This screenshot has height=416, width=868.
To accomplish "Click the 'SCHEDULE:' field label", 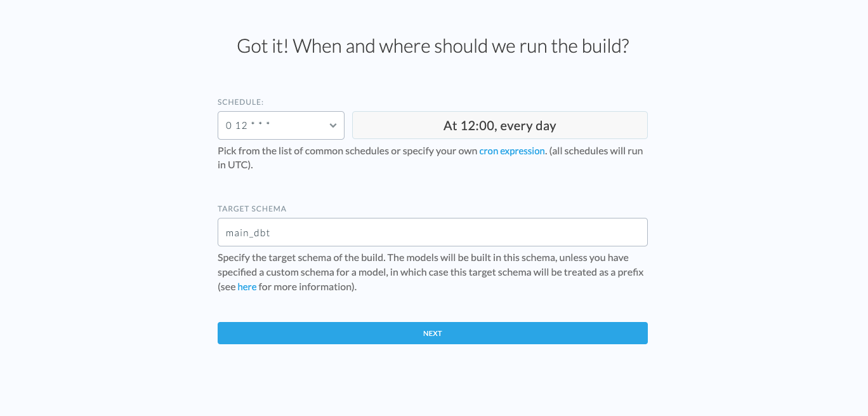I will 240,102.
